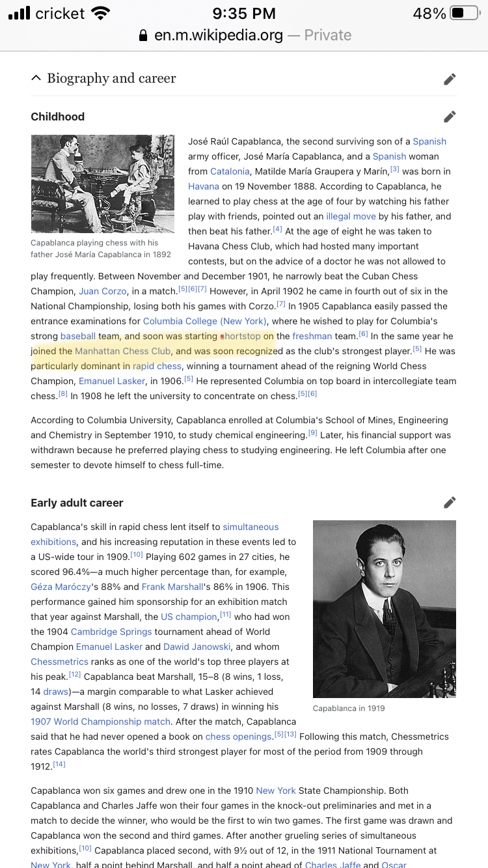The width and height of the screenshot is (488, 868).
Task: Tap the 9:35 PM clock
Action: pos(244,13)
